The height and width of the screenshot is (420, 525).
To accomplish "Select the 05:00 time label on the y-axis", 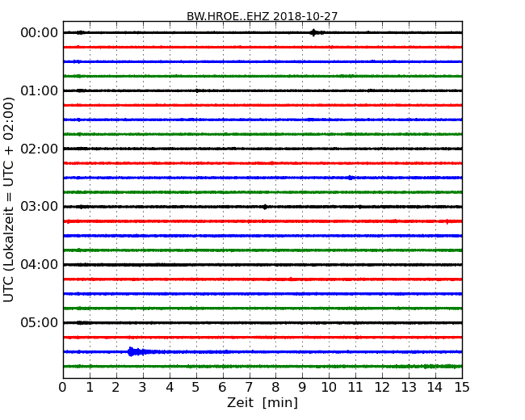I will 40,322.
